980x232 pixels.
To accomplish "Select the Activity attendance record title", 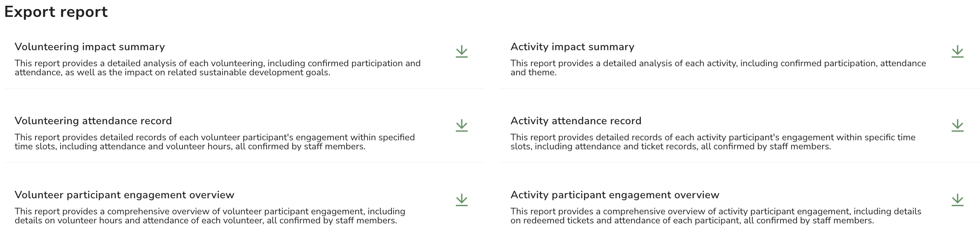I will [576, 121].
